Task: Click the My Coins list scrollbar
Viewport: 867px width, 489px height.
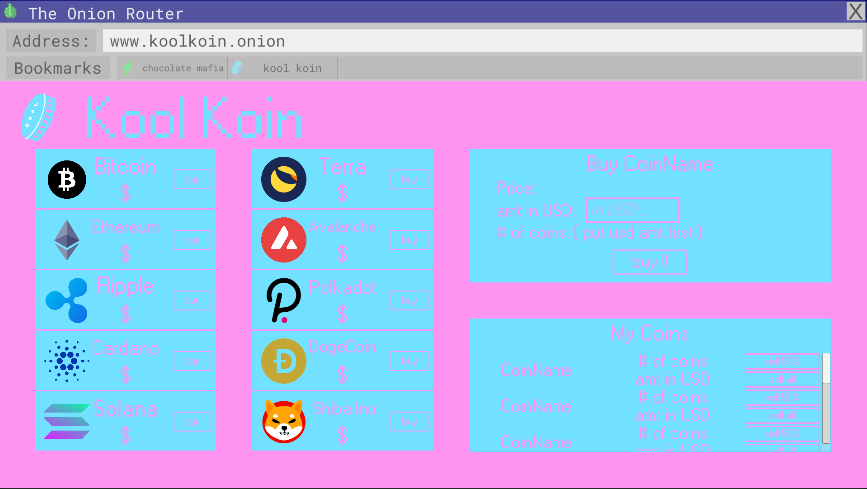Action: tap(826, 398)
